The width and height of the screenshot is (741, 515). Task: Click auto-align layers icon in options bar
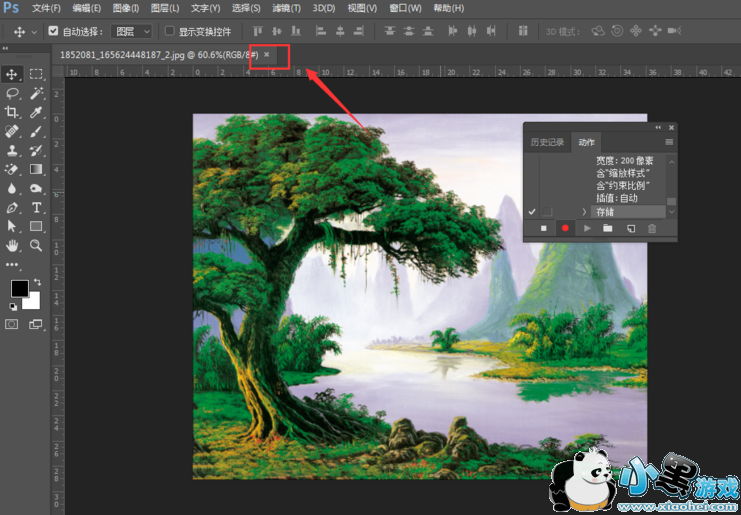tap(523, 31)
